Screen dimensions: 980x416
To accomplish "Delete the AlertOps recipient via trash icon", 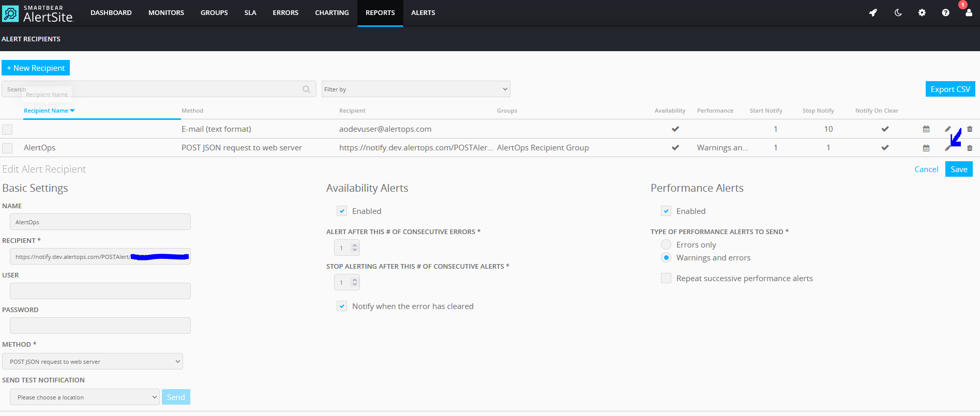I will (x=970, y=148).
